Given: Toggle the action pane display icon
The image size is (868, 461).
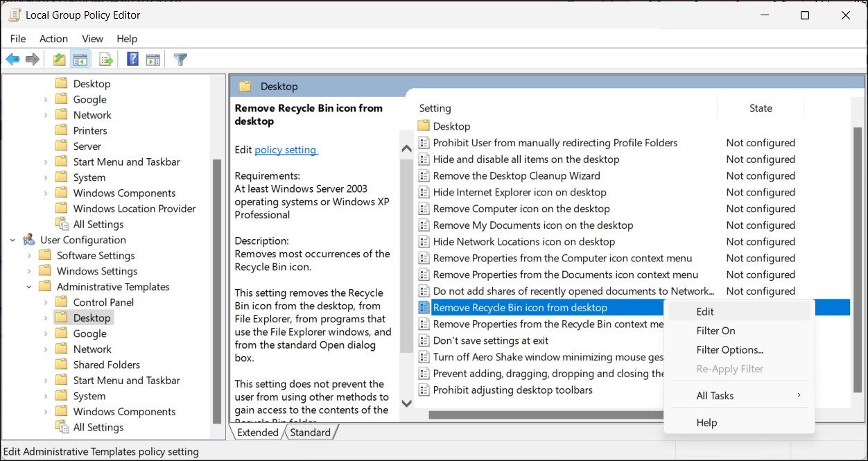Looking at the screenshot, I should (154, 59).
